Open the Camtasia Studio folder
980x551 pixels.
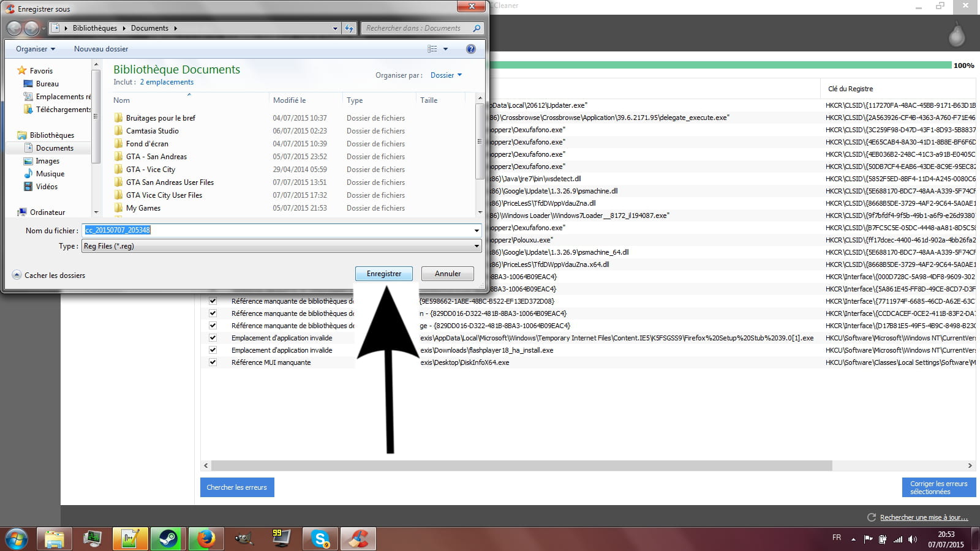tap(152, 131)
